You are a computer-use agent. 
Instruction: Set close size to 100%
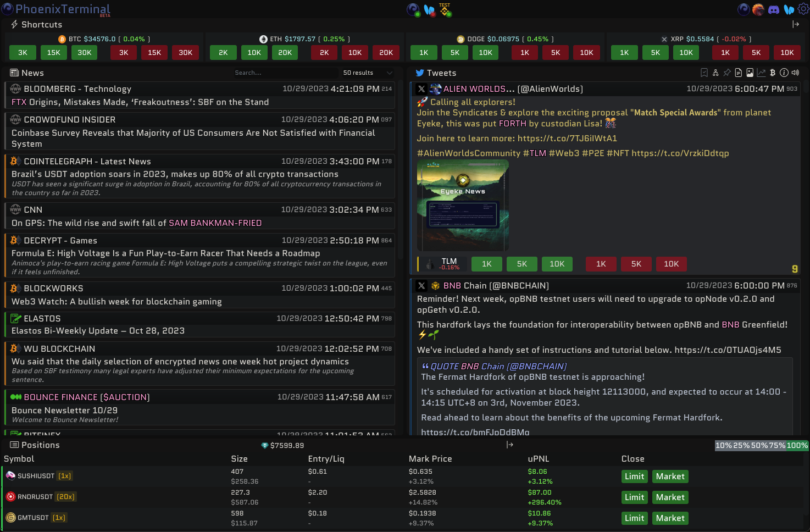pyautogui.click(x=797, y=445)
